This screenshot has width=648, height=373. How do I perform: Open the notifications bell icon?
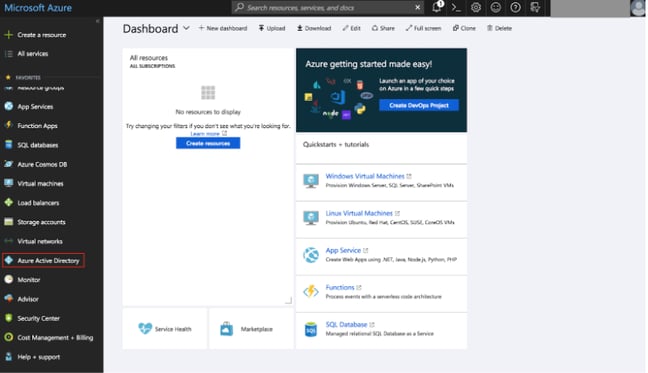tap(437, 7)
